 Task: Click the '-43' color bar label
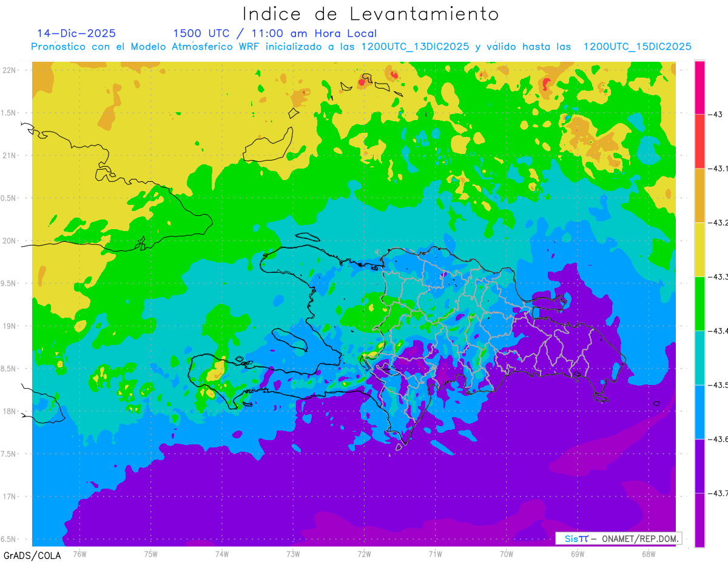coord(716,115)
